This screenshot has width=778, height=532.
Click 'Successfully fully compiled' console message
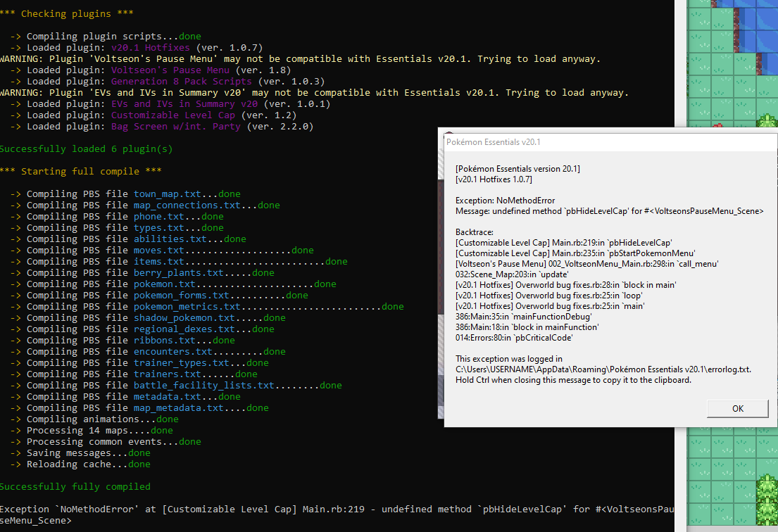(x=75, y=487)
